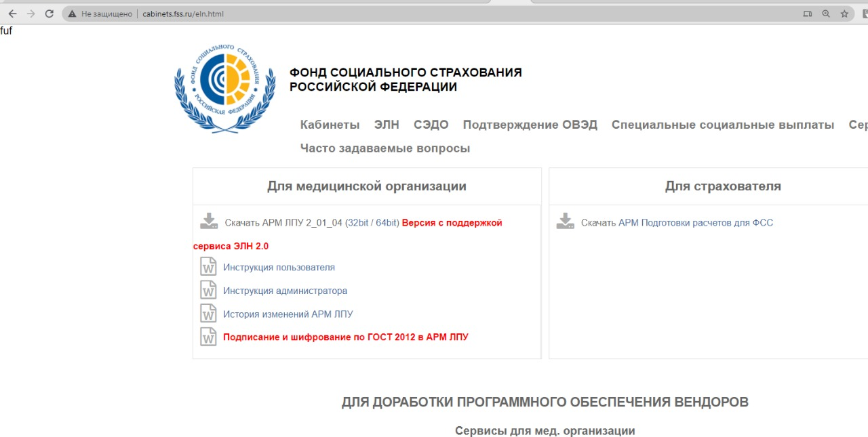Click ДЛЯ ДОРАБОТКИ ПРОГРАММНОГО ОБЕСПЕЧЕНИЯ ВЕНДОРОВ heading
The width and height of the screenshot is (868, 437).
(x=545, y=402)
